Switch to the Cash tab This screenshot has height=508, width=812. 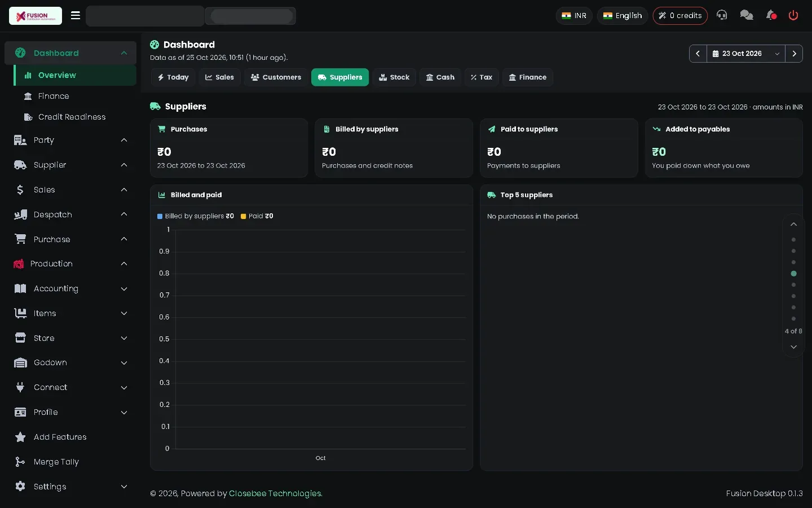pos(440,77)
